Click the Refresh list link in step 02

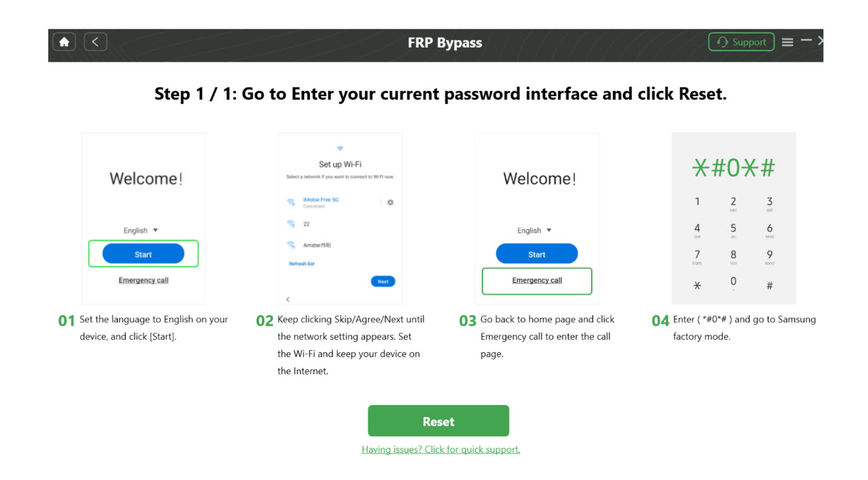coord(301,264)
